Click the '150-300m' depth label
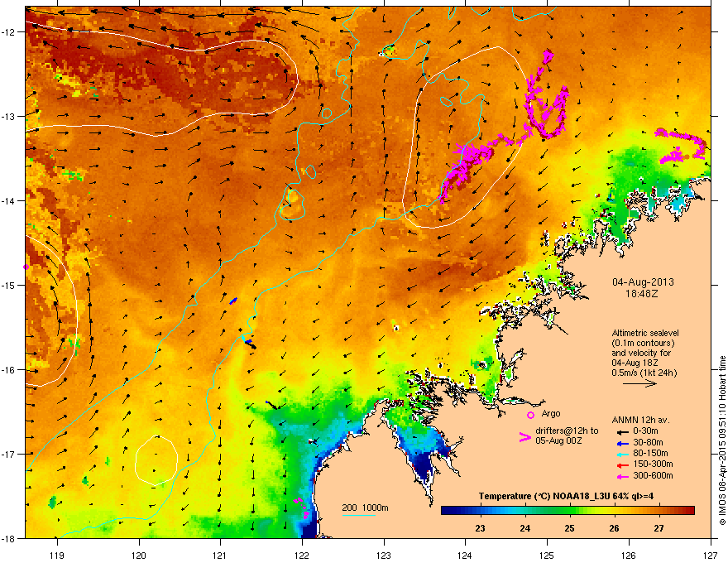Image resolution: width=728 pixels, height=563 pixels. coord(653,464)
